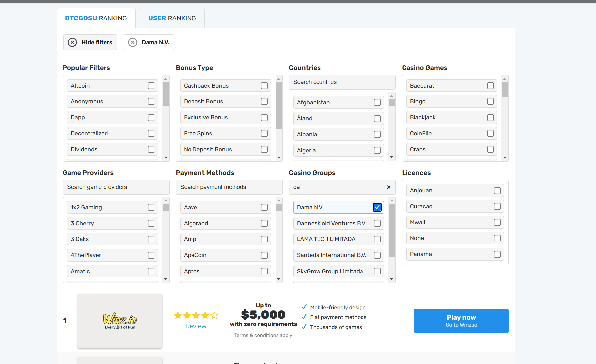Viewport: 596px width, 364px height.
Task: Tick the Cashback Bonus checkbox
Action: [264, 86]
